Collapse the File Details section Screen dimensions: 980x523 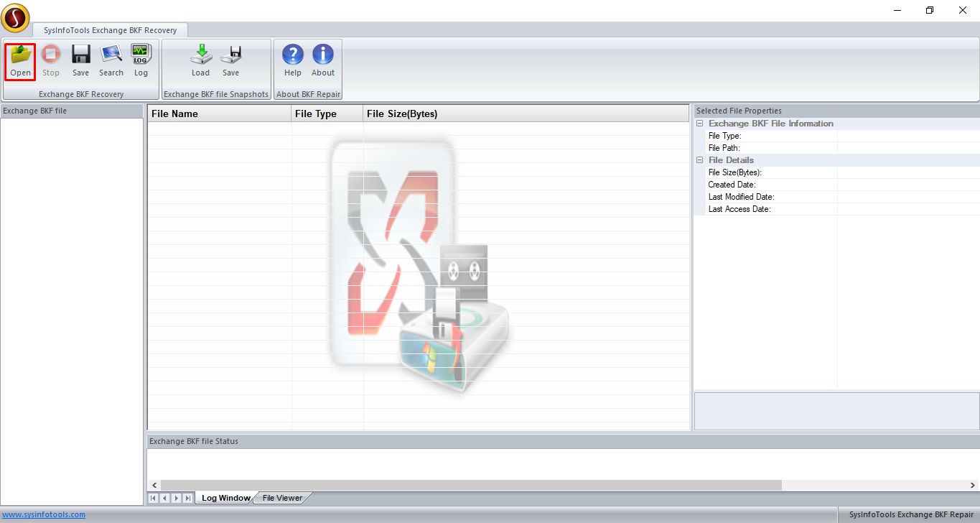[x=700, y=160]
